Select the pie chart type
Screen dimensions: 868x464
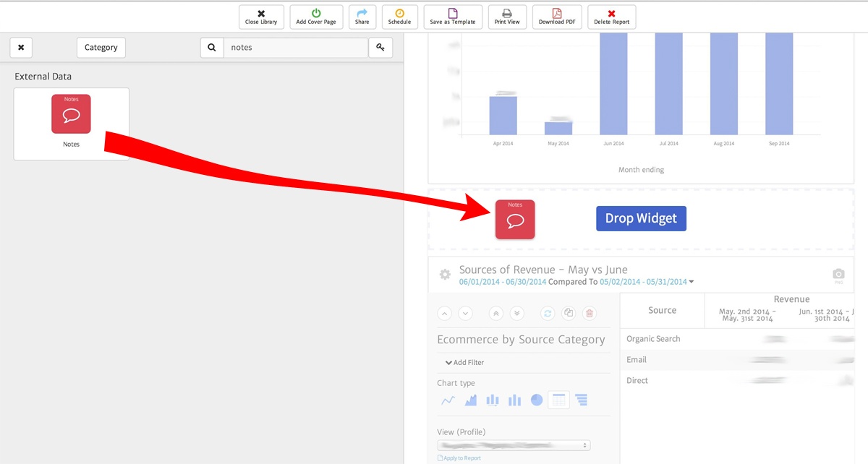coord(537,400)
